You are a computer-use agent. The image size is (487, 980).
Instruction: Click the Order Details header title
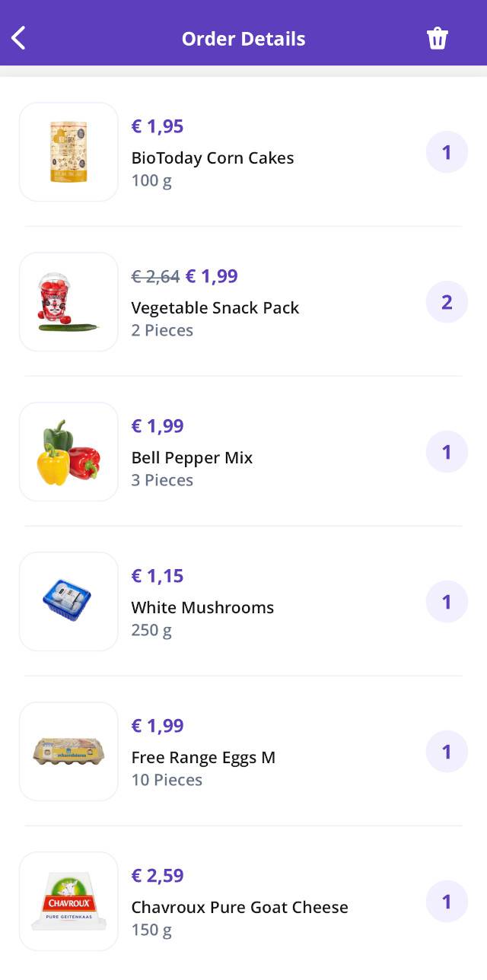coord(243,39)
